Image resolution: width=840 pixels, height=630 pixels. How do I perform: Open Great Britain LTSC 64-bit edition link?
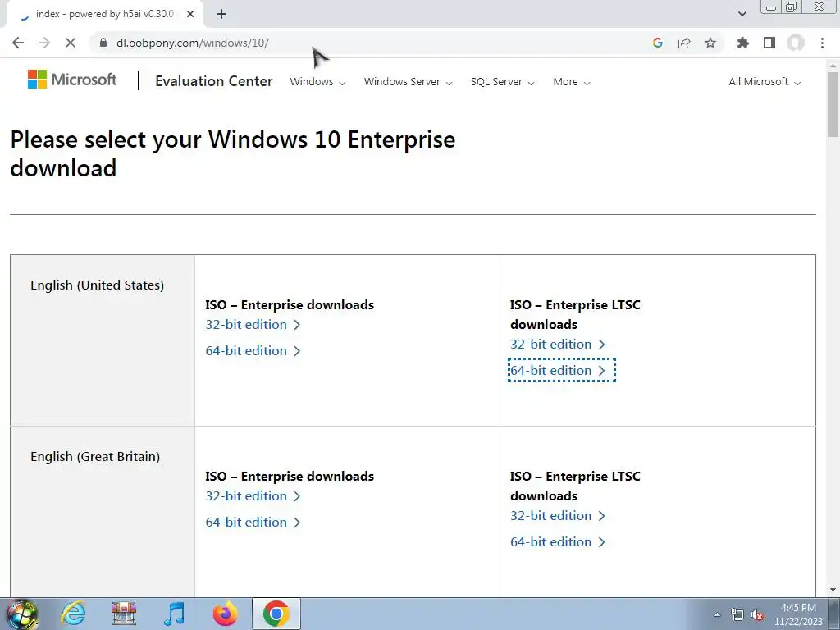pyautogui.click(x=558, y=542)
